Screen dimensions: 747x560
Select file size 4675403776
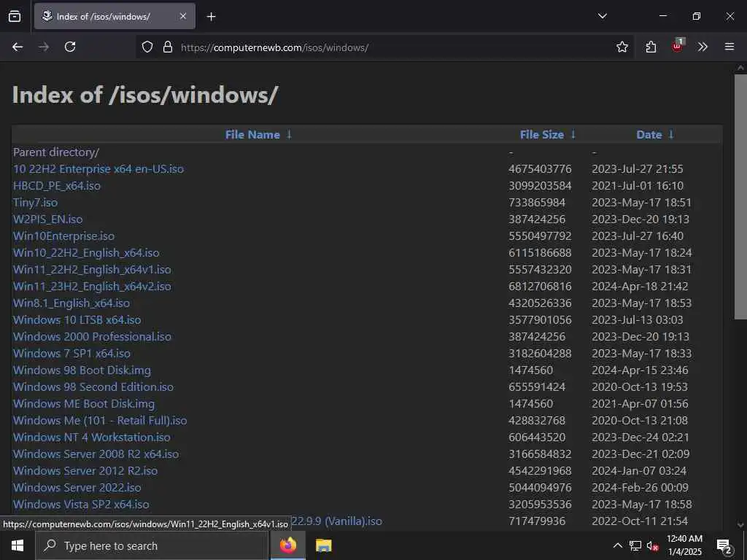pyautogui.click(x=540, y=169)
